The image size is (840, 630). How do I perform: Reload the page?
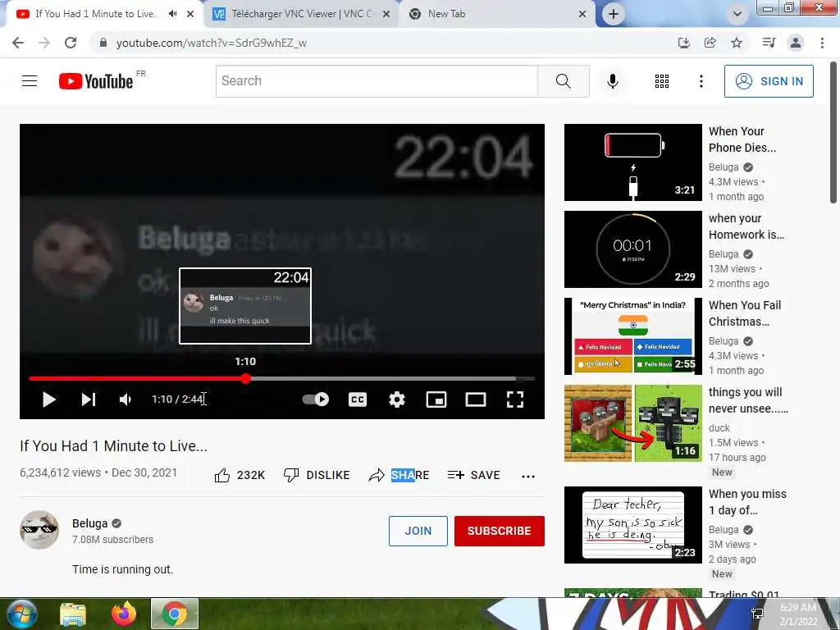[x=71, y=43]
